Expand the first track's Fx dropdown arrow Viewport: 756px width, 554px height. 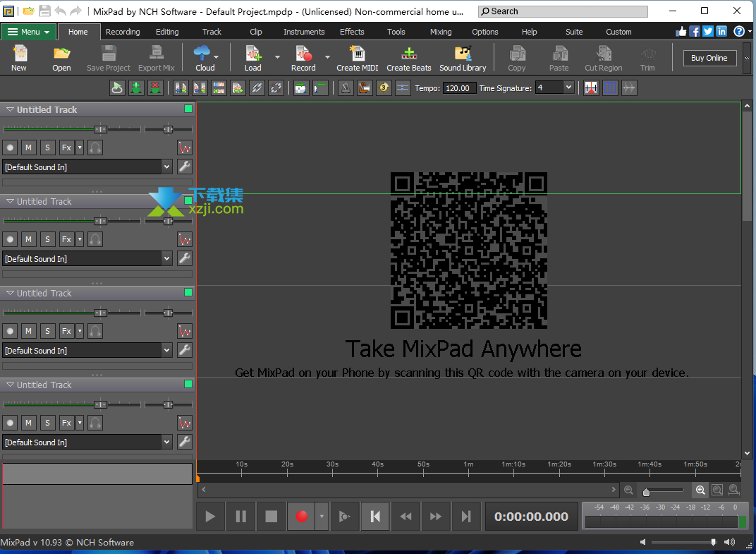(80, 147)
